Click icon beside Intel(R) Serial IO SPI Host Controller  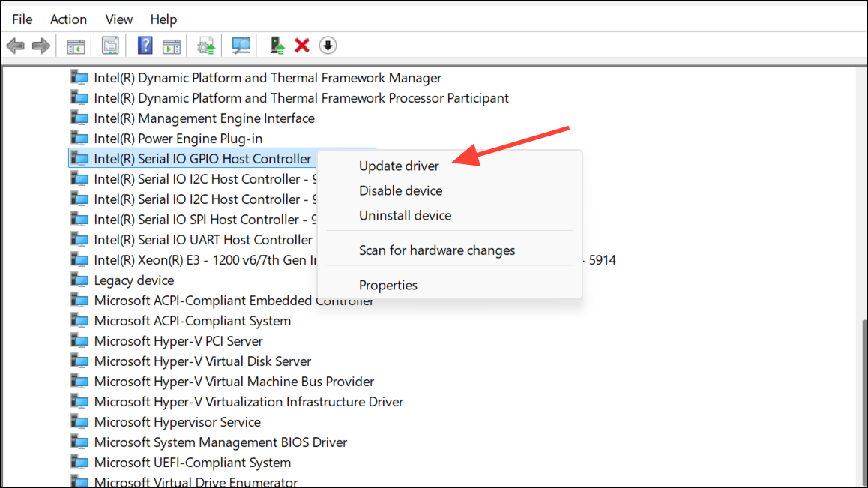pyautogui.click(x=79, y=220)
